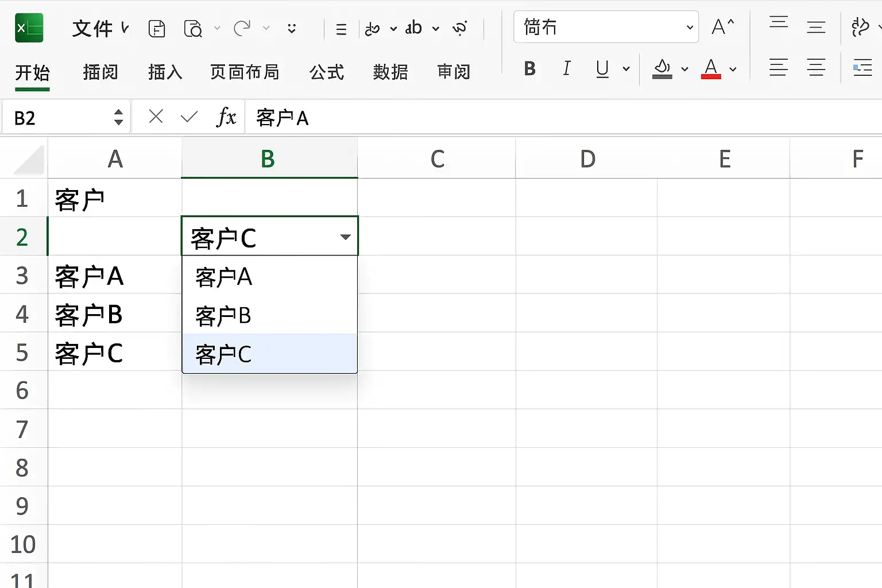Click the print preview icon
The height and width of the screenshot is (588, 882).
tap(193, 28)
